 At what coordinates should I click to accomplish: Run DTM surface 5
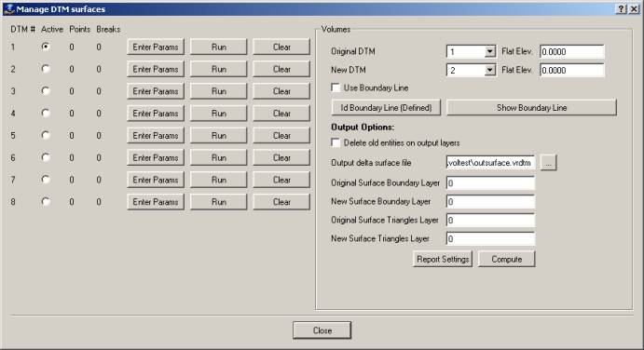click(218, 135)
